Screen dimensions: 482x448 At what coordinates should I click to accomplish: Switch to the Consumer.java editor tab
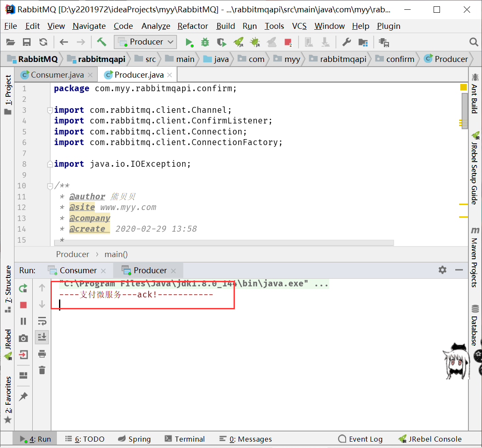coord(57,75)
